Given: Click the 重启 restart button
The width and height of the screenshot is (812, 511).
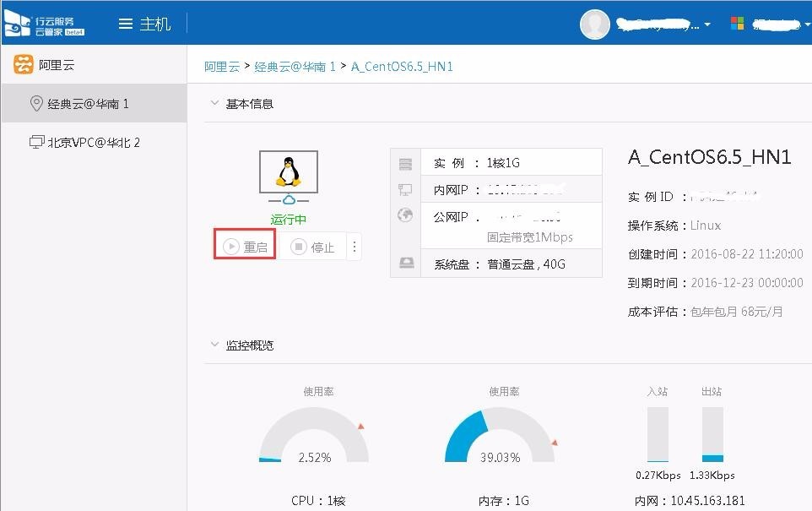Looking at the screenshot, I should coord(245,246).
